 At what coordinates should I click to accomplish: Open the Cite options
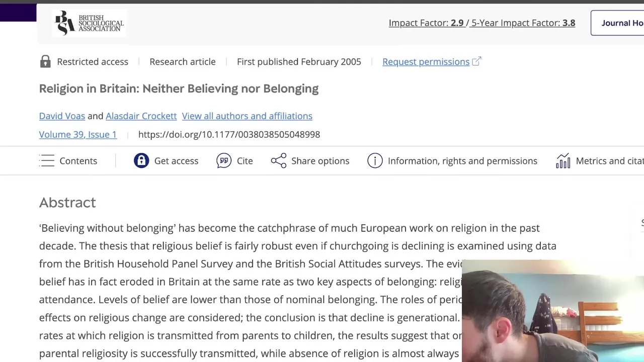[245, 161]
